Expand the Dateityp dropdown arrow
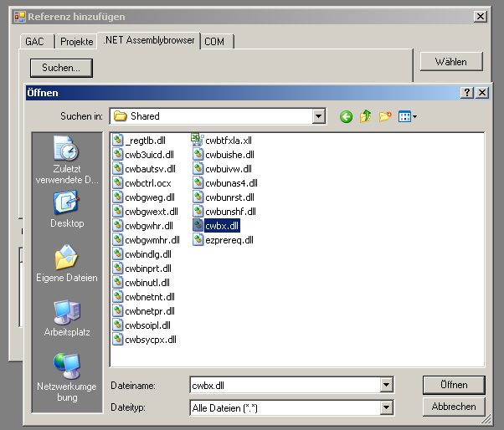Viewport: 504px width, 430px height. coord(387,408)
